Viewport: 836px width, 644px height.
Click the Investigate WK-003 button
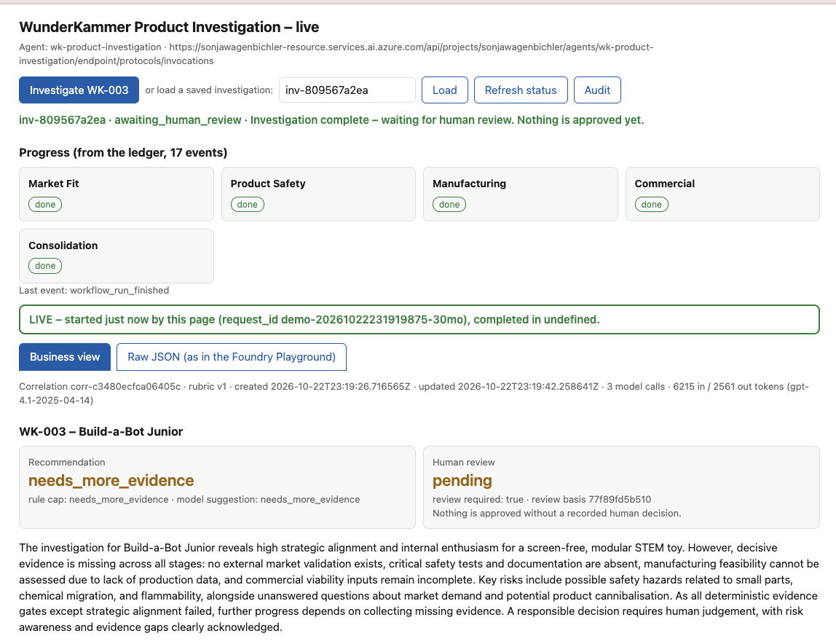pyautogui.click(x=79, y=90)
